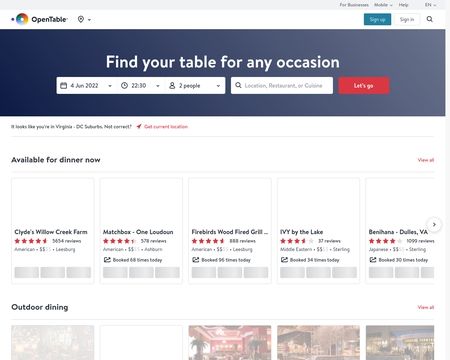Image resolution: width=450 pixels, height=360 pixels.
Task: Open Benihana - Dulles, VA restaurant
Action: 398,232
